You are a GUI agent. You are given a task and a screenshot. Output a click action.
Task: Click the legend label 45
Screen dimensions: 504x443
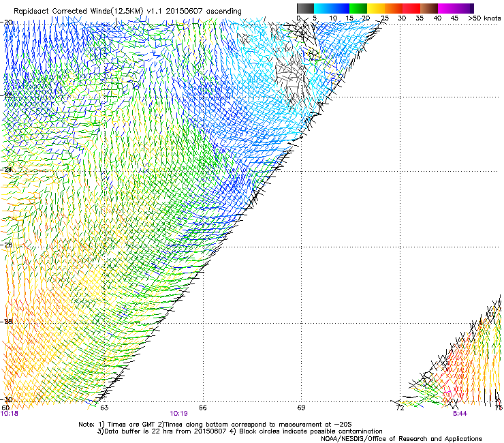tap(454, 18)
